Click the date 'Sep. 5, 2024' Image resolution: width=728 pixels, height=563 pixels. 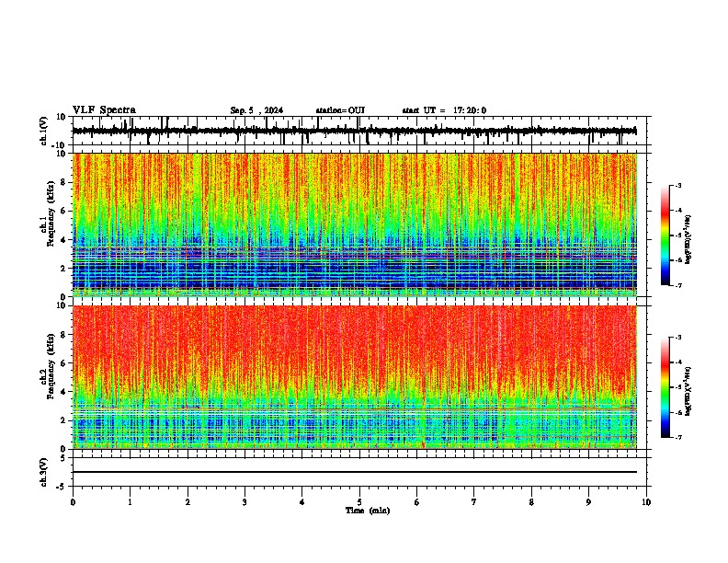(256, 110)
